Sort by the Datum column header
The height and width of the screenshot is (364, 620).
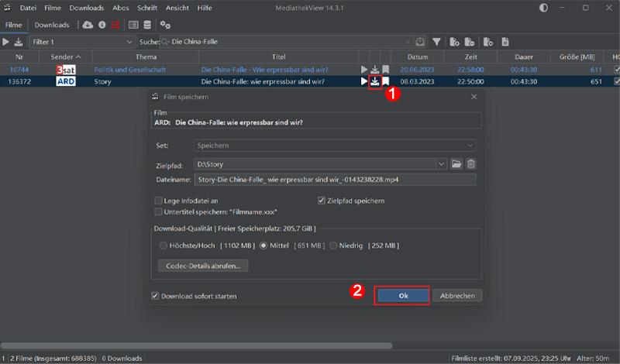coord(418,57)
